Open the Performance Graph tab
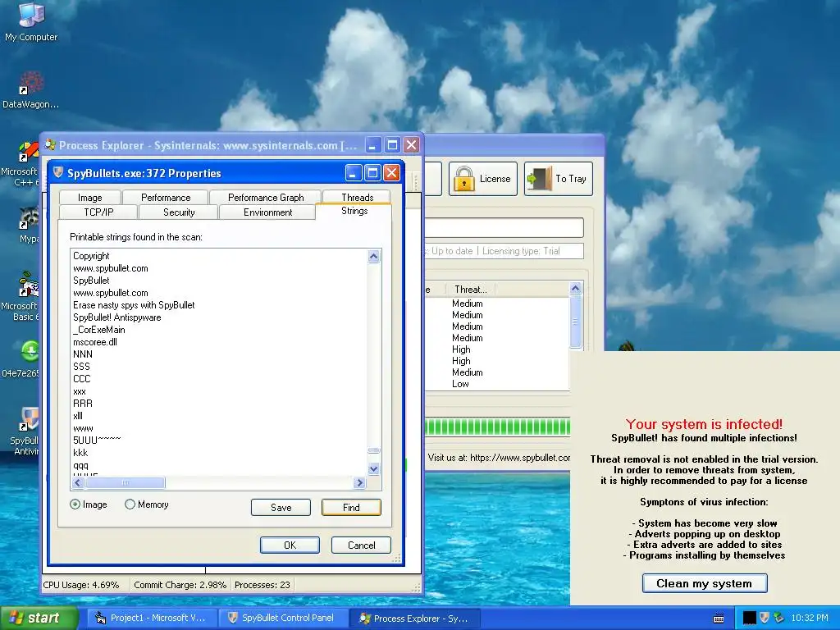This screenshot has height=630, width=840. click(266, 197)
